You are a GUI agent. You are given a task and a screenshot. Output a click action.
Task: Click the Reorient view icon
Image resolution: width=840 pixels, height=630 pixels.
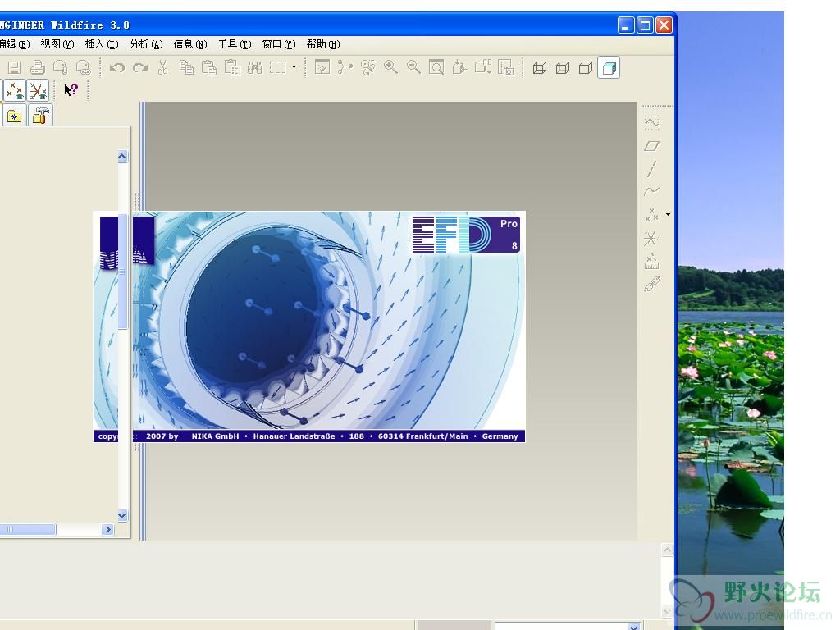coord(459,67)
